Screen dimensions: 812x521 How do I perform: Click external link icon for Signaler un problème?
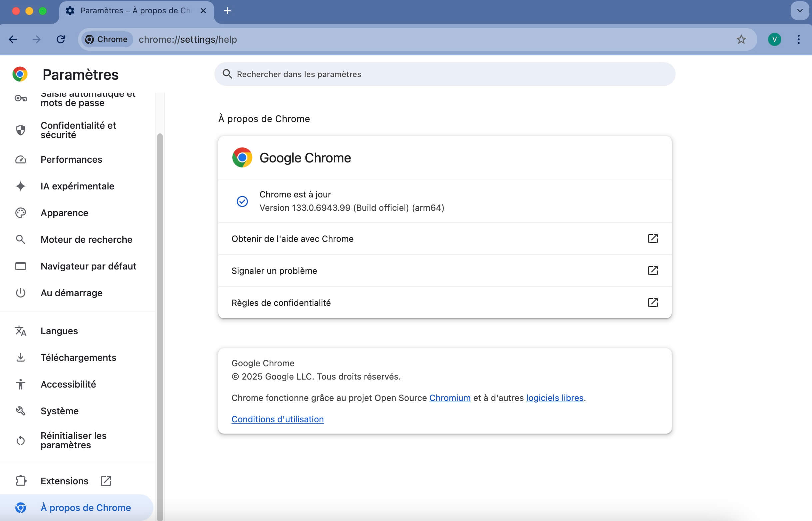[x=653, y=271]
